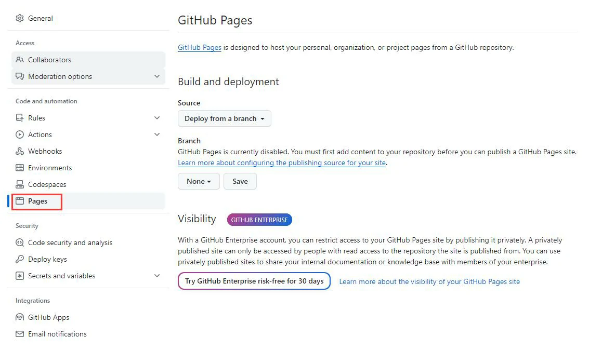Open the branch selector showing None

[198, 181]
